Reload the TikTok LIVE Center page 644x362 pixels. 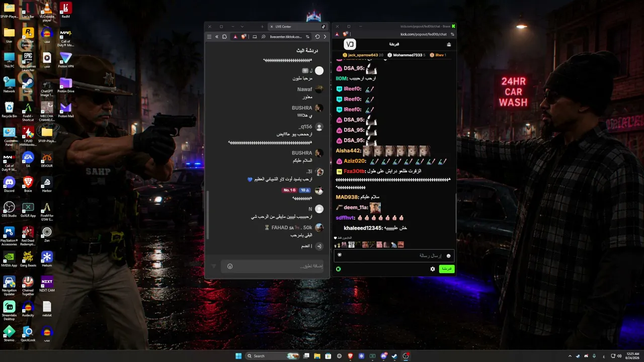pyautogui.click(x=317, y=37)
